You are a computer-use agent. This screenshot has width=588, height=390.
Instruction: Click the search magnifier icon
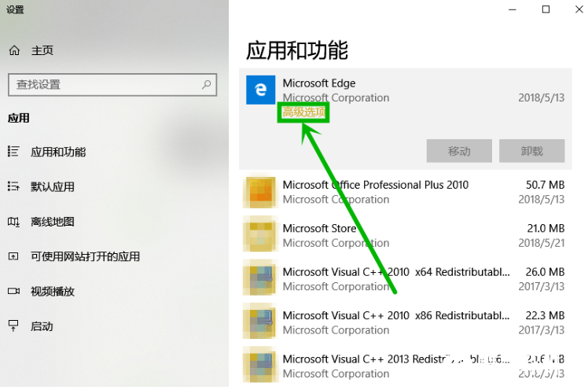(207, 84)
